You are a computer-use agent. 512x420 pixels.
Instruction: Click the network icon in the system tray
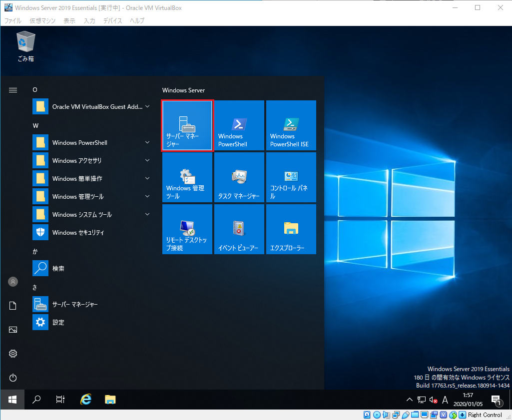(422, 400)
